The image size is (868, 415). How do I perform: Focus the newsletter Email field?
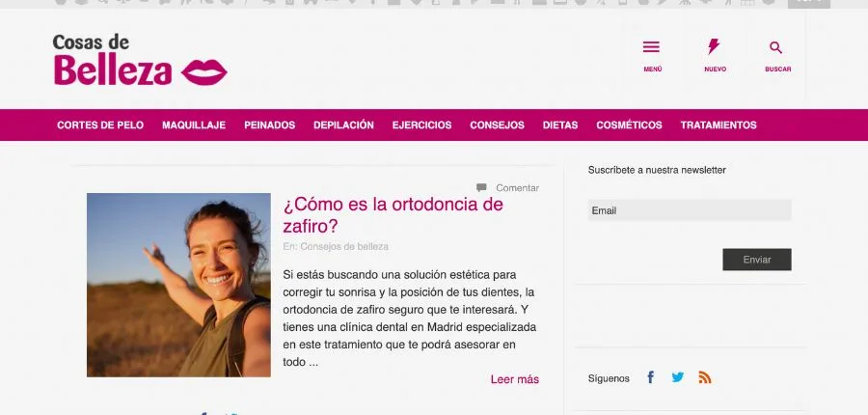(690, 210)
